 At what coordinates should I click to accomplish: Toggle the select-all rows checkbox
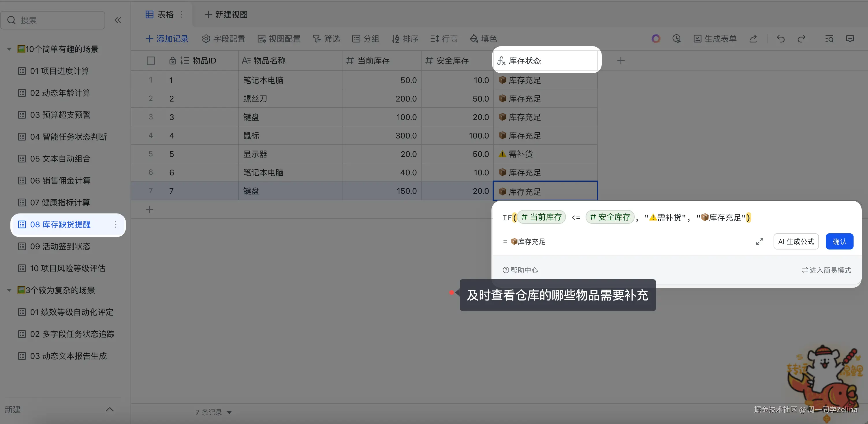151,61
